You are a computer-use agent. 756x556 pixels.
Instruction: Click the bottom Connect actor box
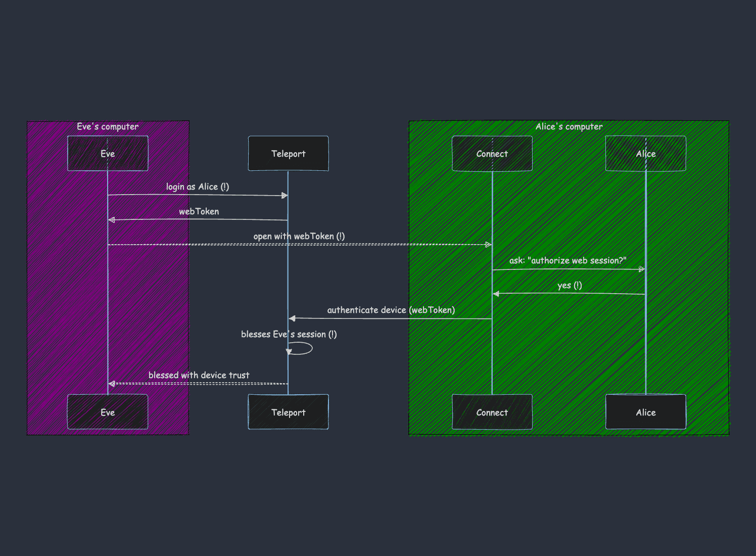(x=492, y=412)
